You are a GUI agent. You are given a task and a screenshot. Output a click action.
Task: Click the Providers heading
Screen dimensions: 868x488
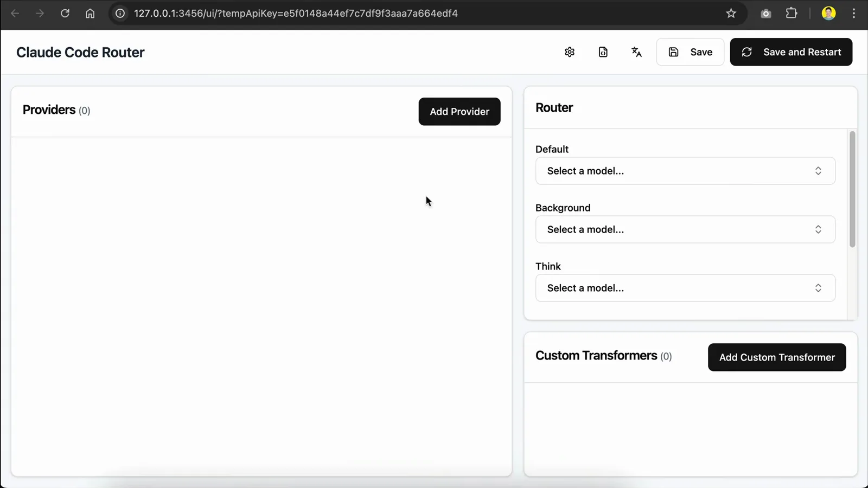(49, 110)
